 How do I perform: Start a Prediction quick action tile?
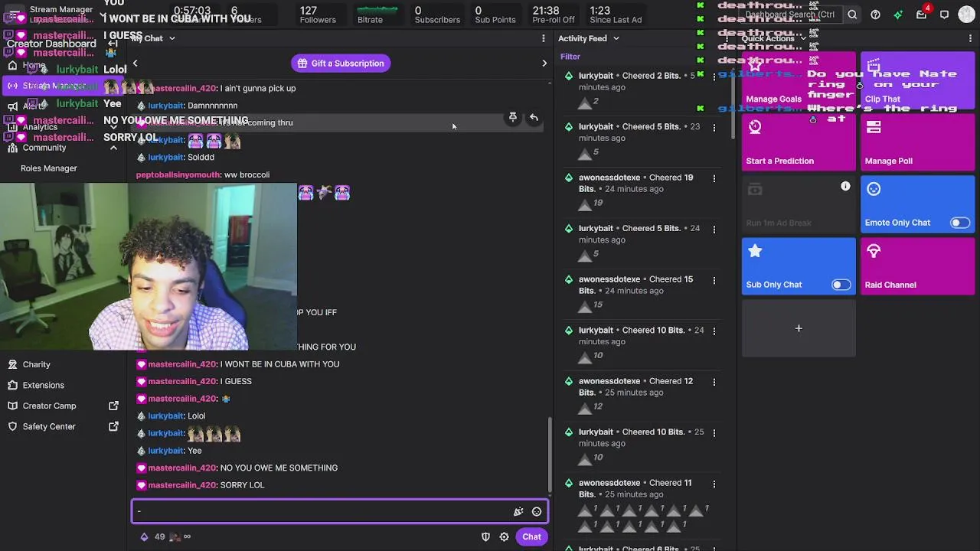pyautogui.click(x=799, y=142)
